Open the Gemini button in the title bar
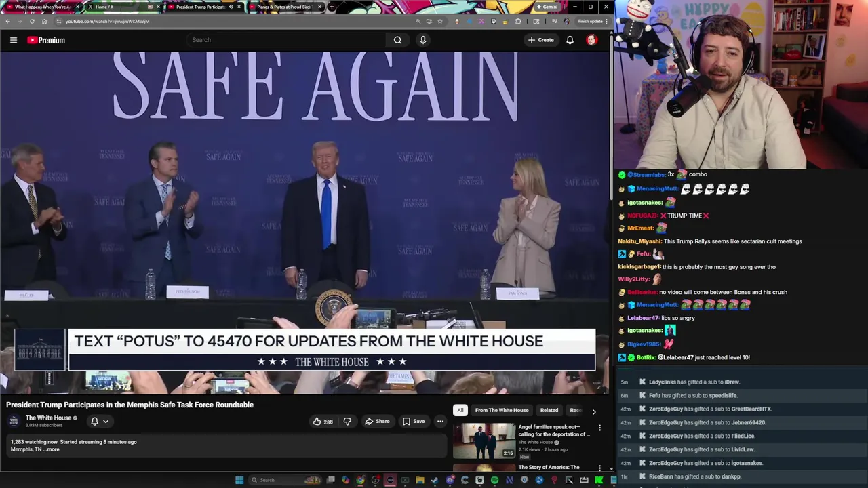868x488 pixels. click(x=547, y=7)
